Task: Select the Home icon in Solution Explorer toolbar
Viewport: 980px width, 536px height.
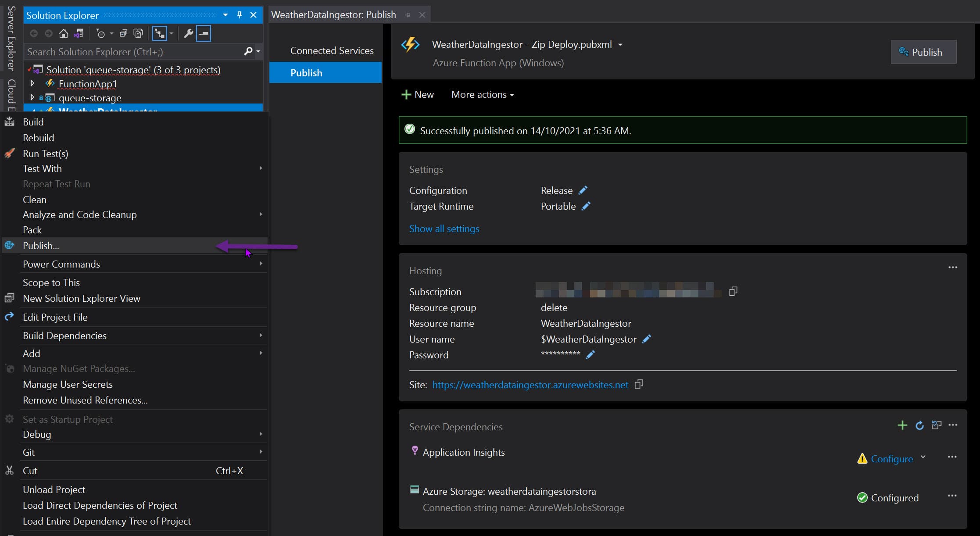Action: (x=64, y=33)
